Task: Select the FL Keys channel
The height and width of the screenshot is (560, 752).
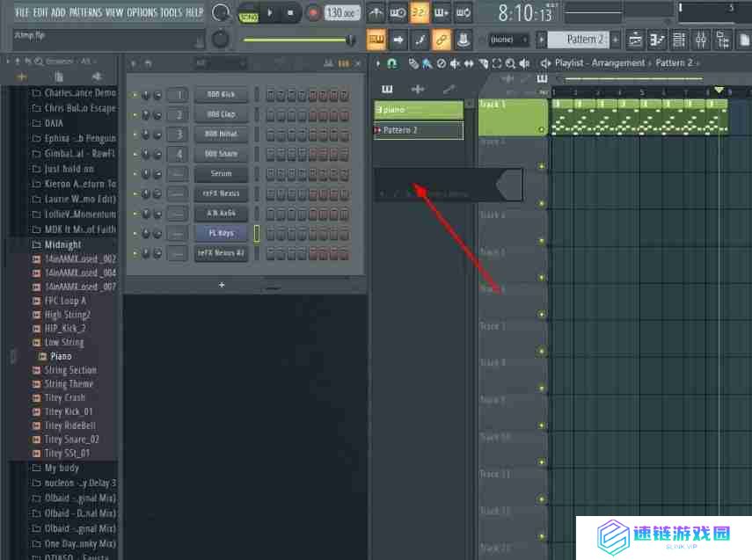Action: 221,233
